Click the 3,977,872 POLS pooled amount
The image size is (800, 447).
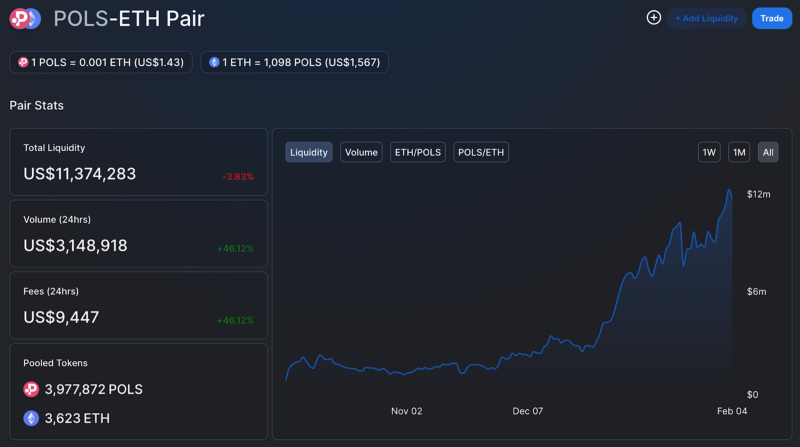point(94,389)
